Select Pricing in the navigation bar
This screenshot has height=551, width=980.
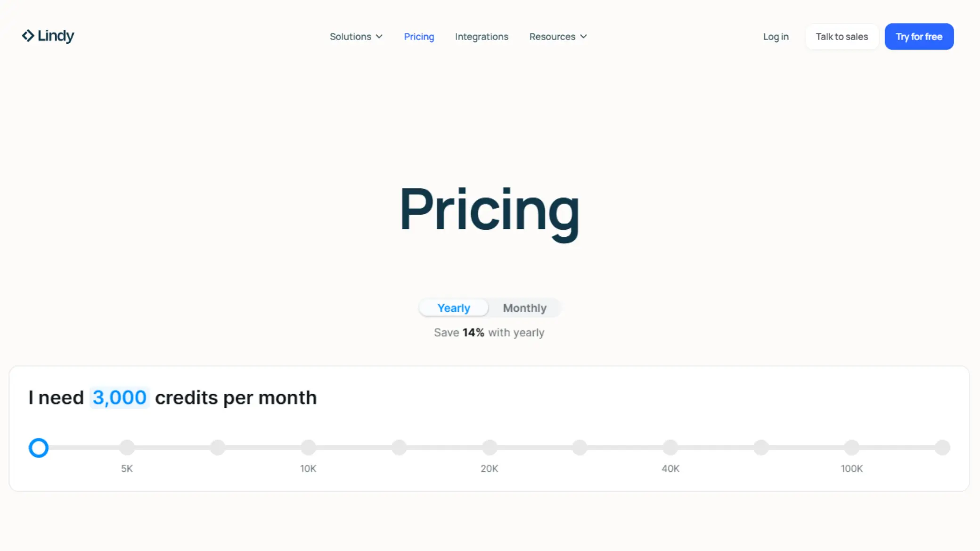point(419,36)
